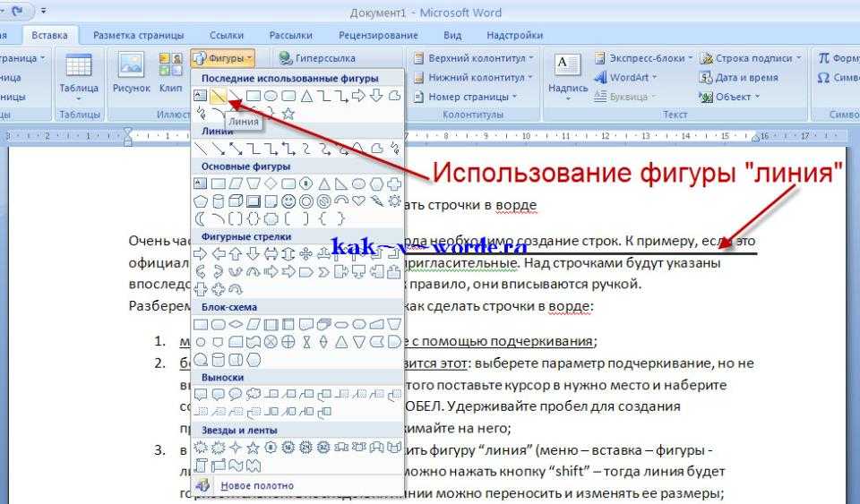This screenshot has width=860, height=504.
Task: Pick the text box icon in recently used shapes
Action: [x=201, y=96]
